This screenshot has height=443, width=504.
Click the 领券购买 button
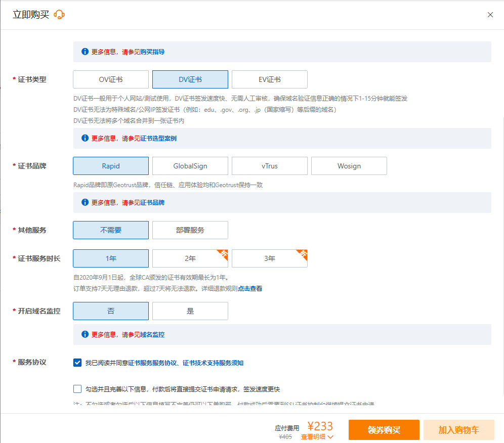(x=384, y=430)
